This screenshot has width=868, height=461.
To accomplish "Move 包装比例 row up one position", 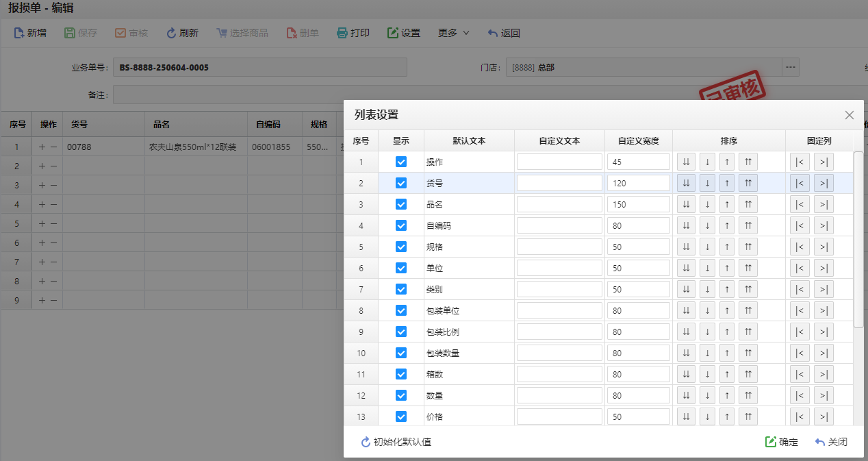I will [x=727, y=332].
